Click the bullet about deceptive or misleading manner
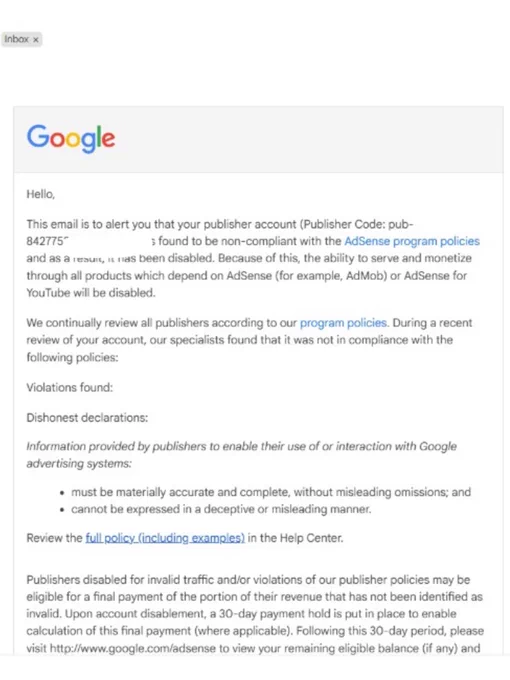 tap(221, 509)
